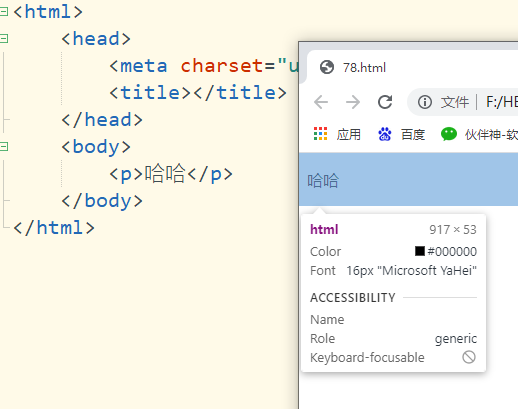This screenshot has height=409, width=518.
Task: Click the Keyboard-focusable label
Action: pyautogui.click(x=367, y=358)
